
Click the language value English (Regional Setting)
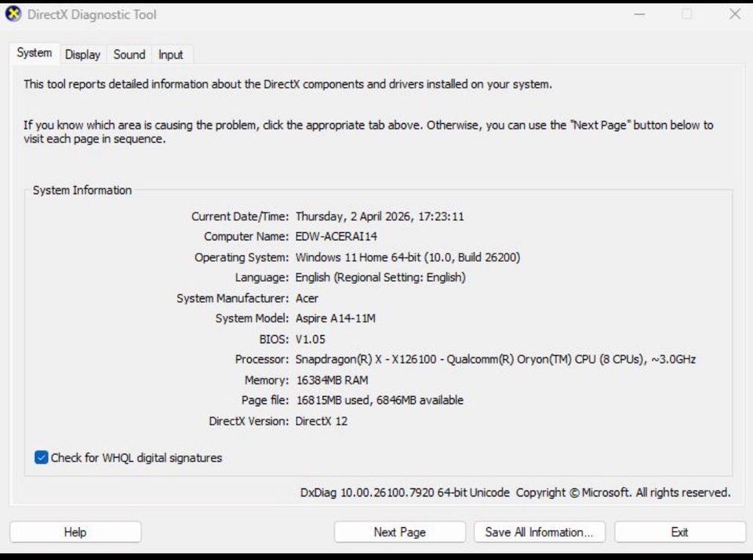[380, 278]
